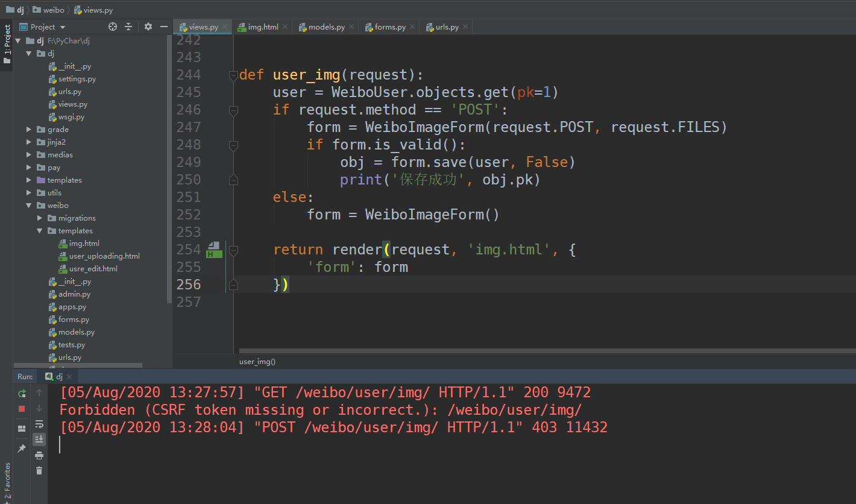Close the forms.py editor tab
856x504 pixels.
(x=412, y=27)
